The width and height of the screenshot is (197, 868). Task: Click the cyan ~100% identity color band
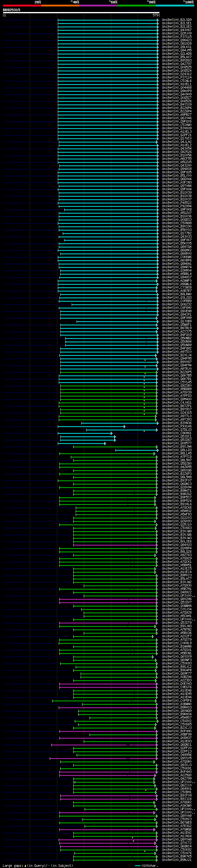pos(175,6)
